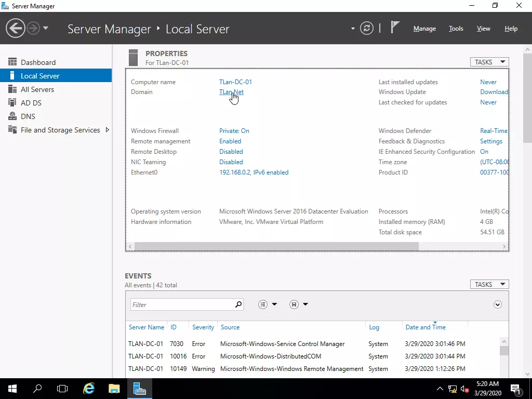Open the notifications flag
Image resolution: width=532 pixels, height=399 pixels.
[x=395, y=27]
